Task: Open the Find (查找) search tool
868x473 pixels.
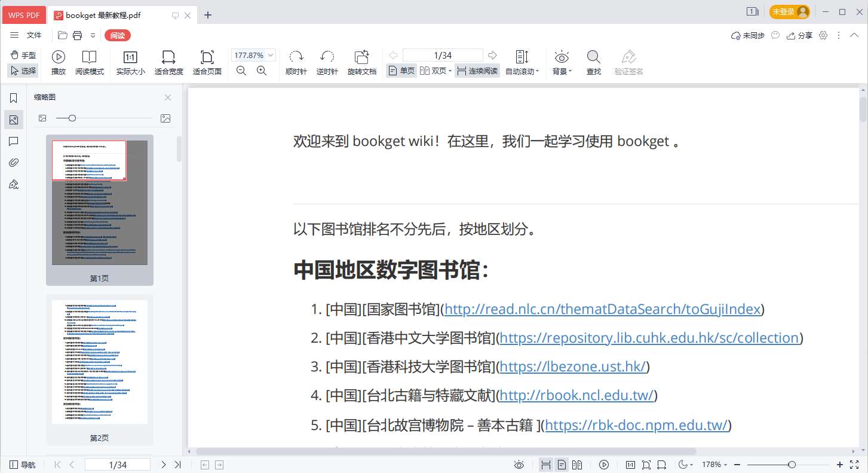Action: coord(593,62)
